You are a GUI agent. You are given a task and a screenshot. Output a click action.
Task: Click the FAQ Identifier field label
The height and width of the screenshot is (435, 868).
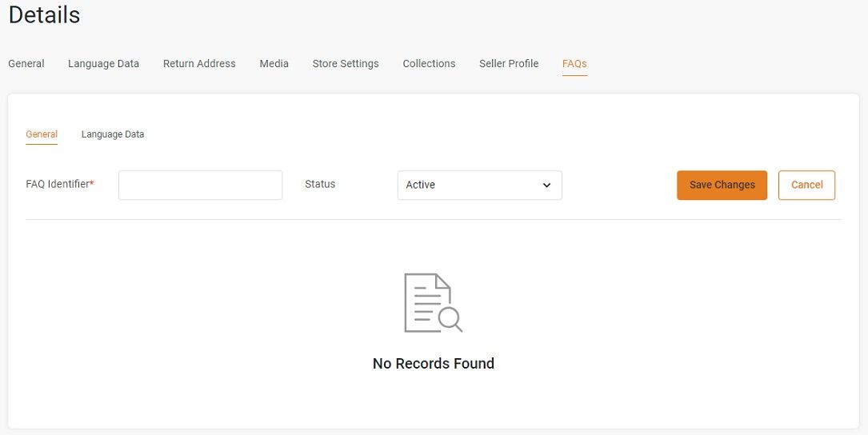click(60, 184)
